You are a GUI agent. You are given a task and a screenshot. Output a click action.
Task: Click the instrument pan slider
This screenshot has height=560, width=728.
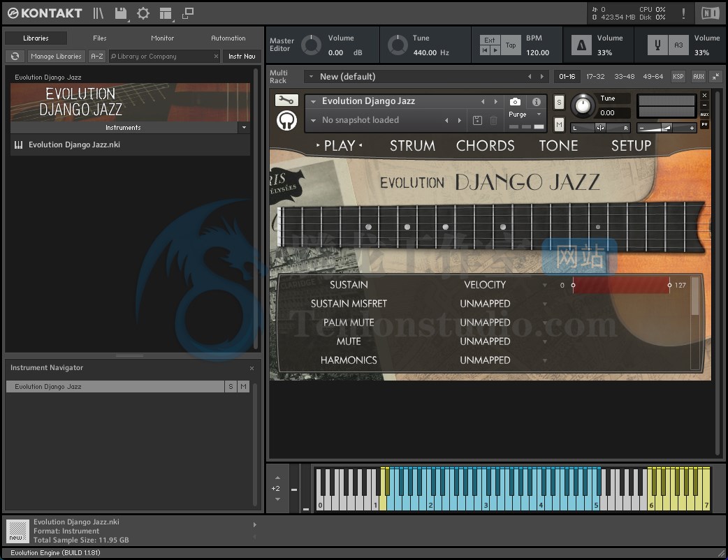pyautogui.click(x=600, y=128)
